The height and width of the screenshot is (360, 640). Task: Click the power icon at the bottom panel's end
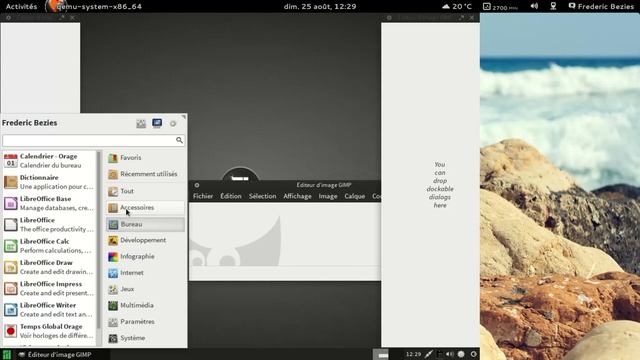[x=473, y=354]
